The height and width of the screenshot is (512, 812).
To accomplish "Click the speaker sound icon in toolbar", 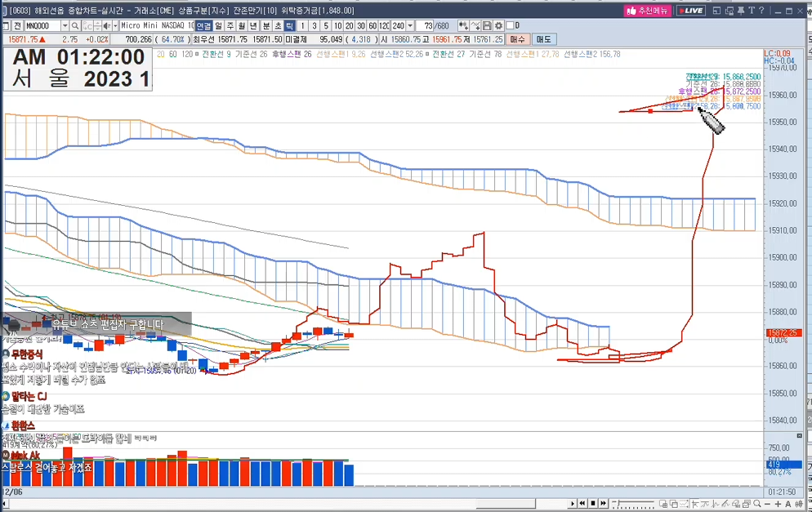I will 107,26.
